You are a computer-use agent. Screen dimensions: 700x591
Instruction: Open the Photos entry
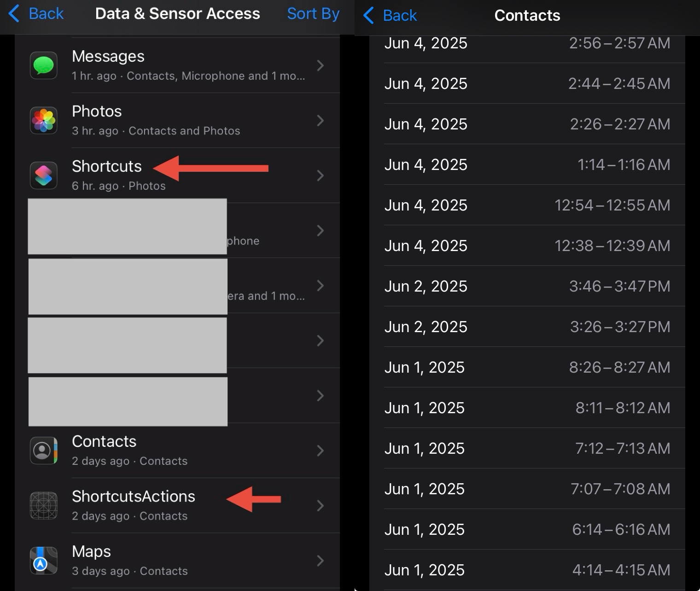click(177, 120)
